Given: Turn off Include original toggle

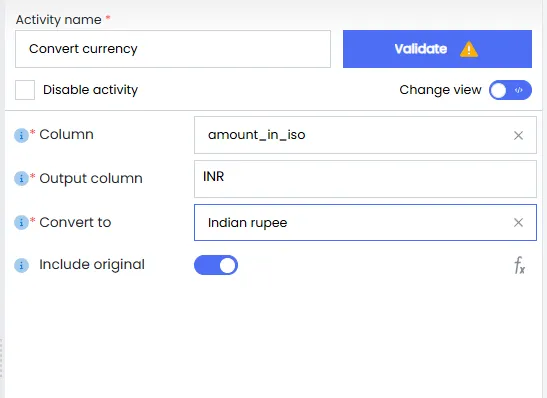Looking at the screenshot, I should [x=216, y=265].
